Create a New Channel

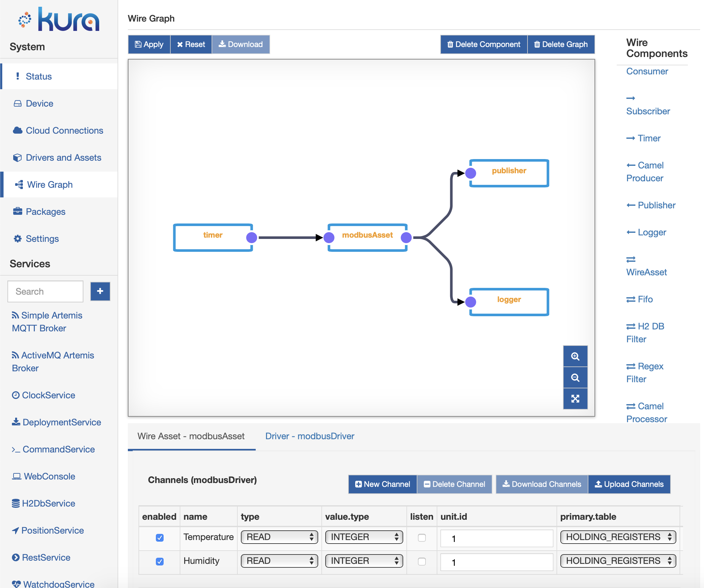coord(383,484)
